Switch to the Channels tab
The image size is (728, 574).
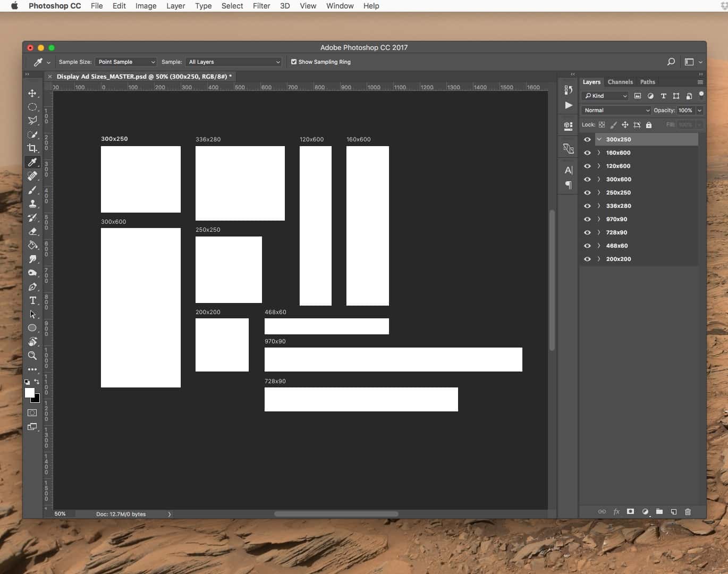tap(620, 82)
